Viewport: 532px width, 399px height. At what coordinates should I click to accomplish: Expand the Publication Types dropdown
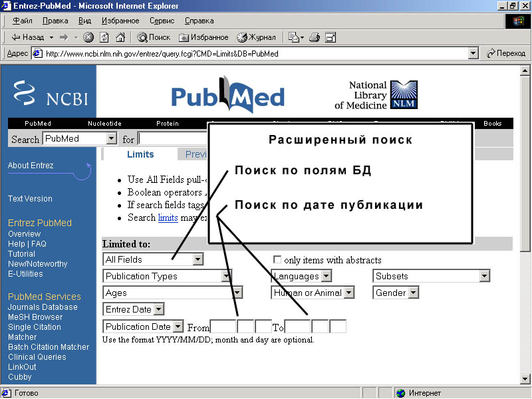point(226,276)
